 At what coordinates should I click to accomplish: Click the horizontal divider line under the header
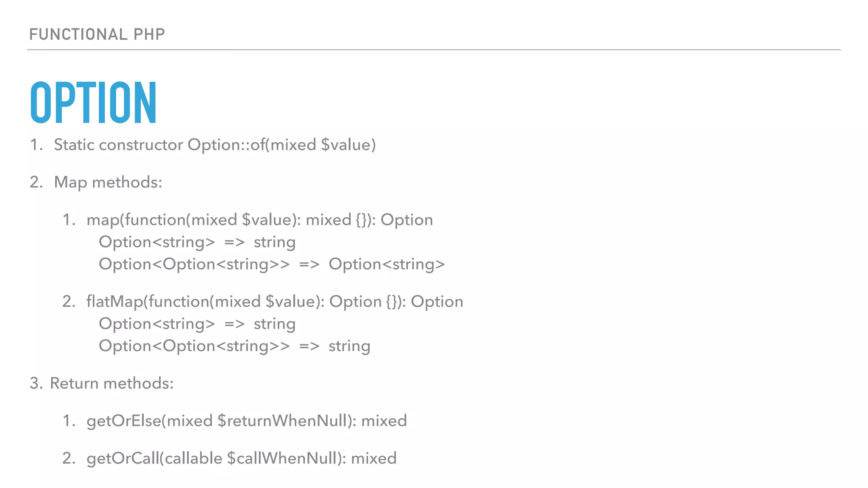tap(434, 50)
